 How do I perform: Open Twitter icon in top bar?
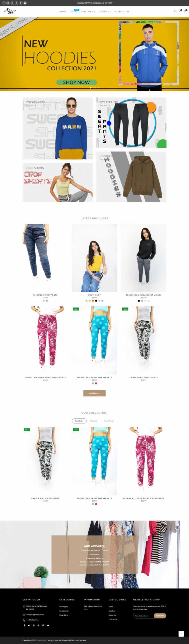point(8,3)
